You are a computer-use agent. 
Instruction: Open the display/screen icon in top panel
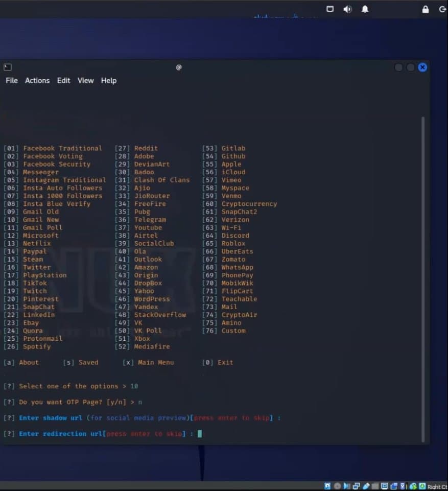(330, 9)
